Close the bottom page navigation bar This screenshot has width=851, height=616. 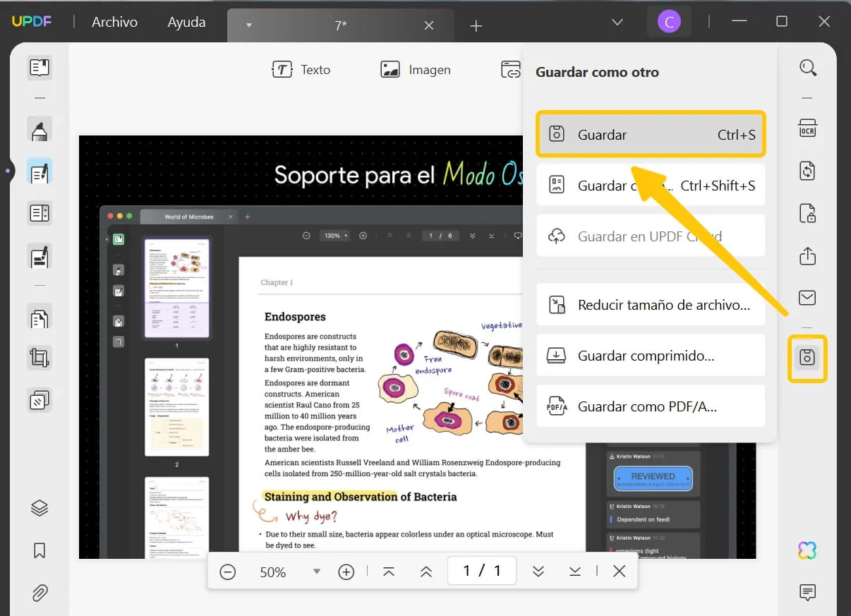click(x=620, y=572)
